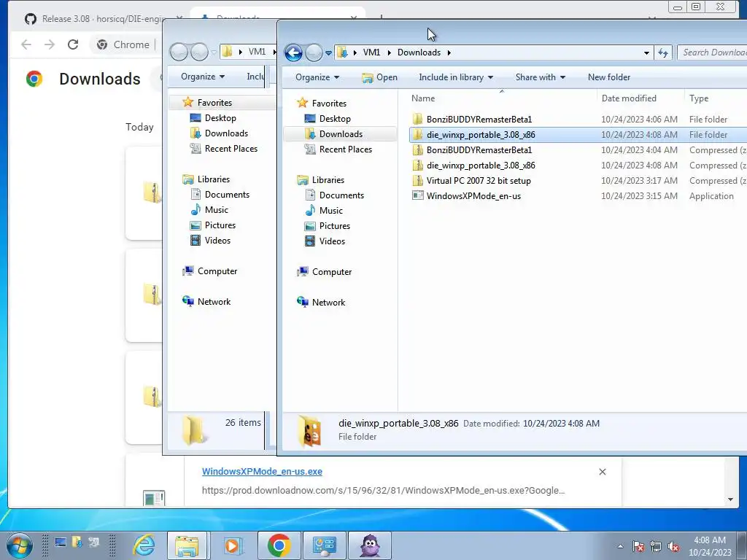Click New folder in toolbar
This screenshot has height=560, width=747.
tap(609, 77)
